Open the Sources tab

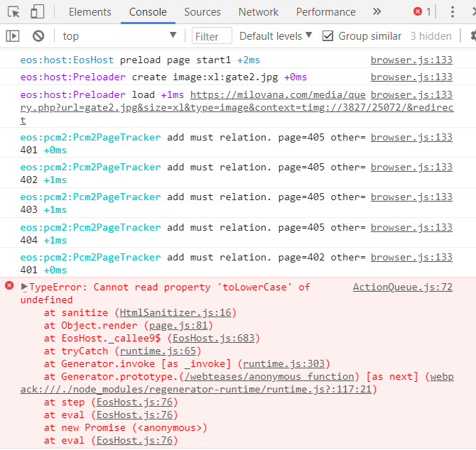pos(202,12)
